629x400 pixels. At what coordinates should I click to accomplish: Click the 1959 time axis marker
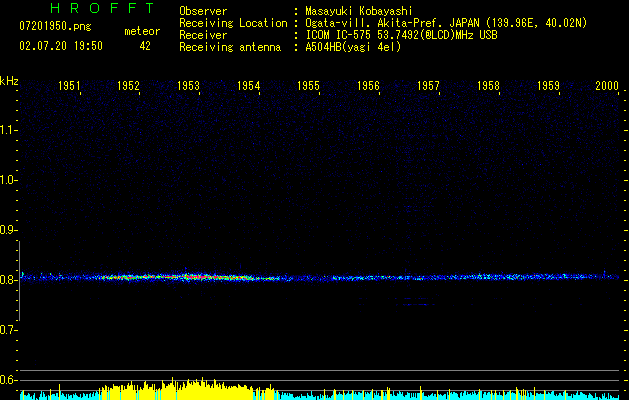[x=548, y=85]
